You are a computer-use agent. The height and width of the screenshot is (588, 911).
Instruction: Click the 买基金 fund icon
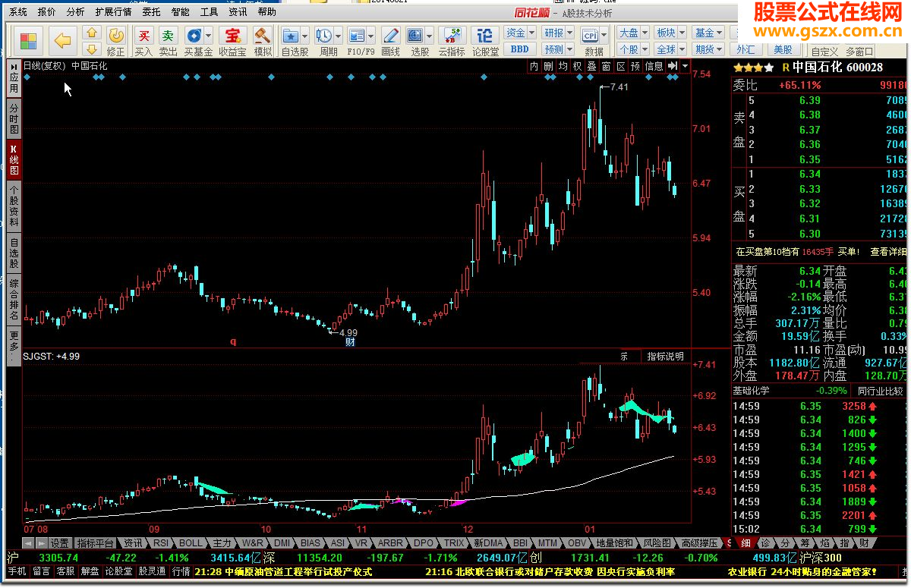(x=194, y=36)
